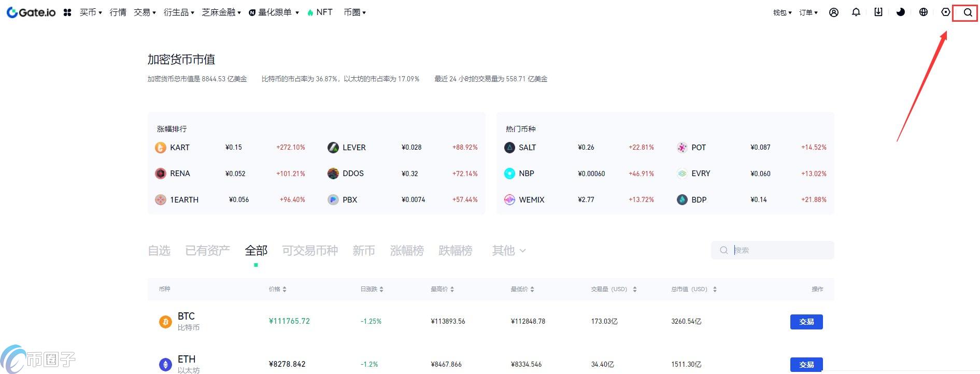Click the ETH ethereum icon

(x=165, y=365)
